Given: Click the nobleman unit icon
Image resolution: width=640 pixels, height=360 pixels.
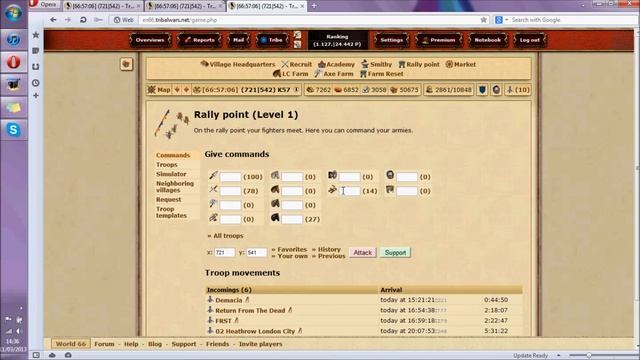Looking at the screenshot, I should point(390,189).
